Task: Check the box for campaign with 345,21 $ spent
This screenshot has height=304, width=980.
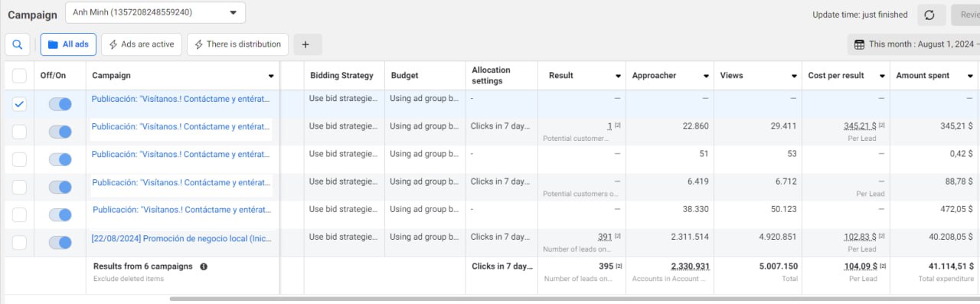Action: pos(19,132)
